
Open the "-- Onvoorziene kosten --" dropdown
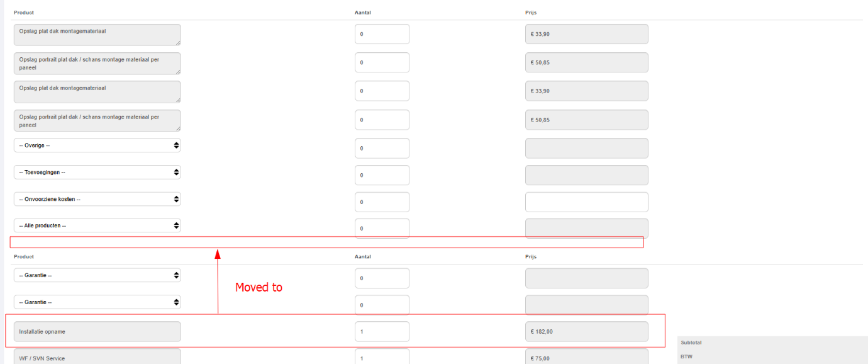97,199
